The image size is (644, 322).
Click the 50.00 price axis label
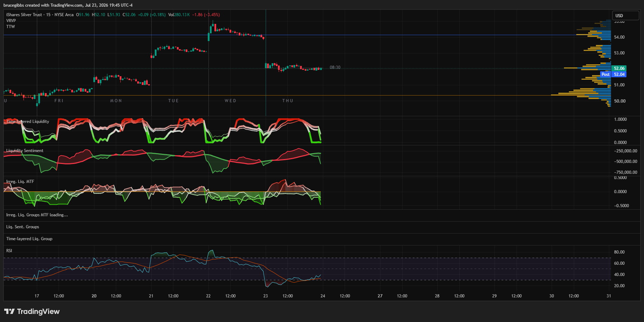(x=620, y=101)
